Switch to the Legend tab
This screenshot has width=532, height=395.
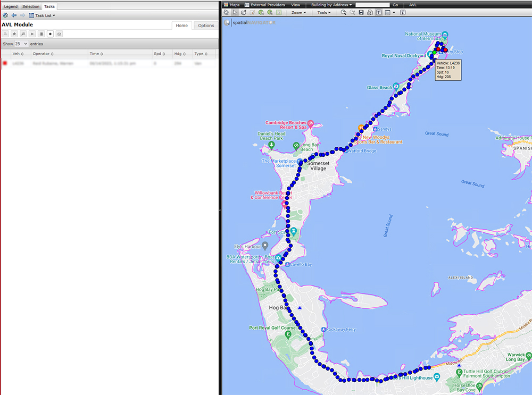tap(11, 6)
